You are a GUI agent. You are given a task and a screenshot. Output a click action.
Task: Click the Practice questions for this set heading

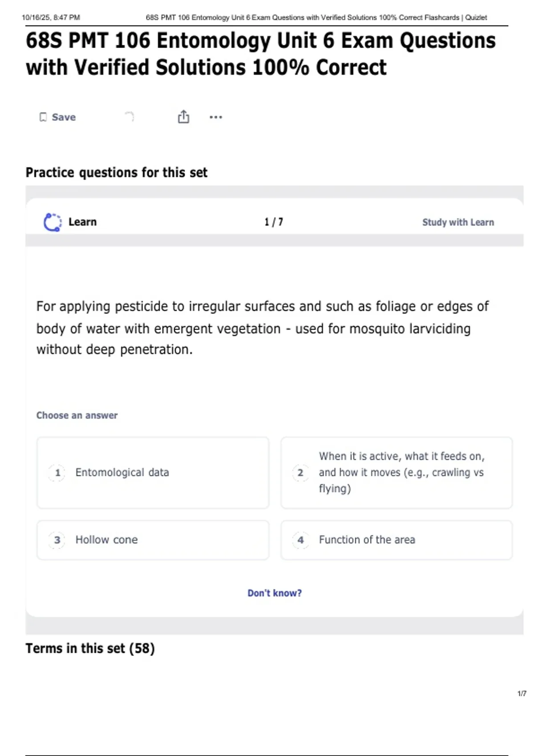point(117,173)
